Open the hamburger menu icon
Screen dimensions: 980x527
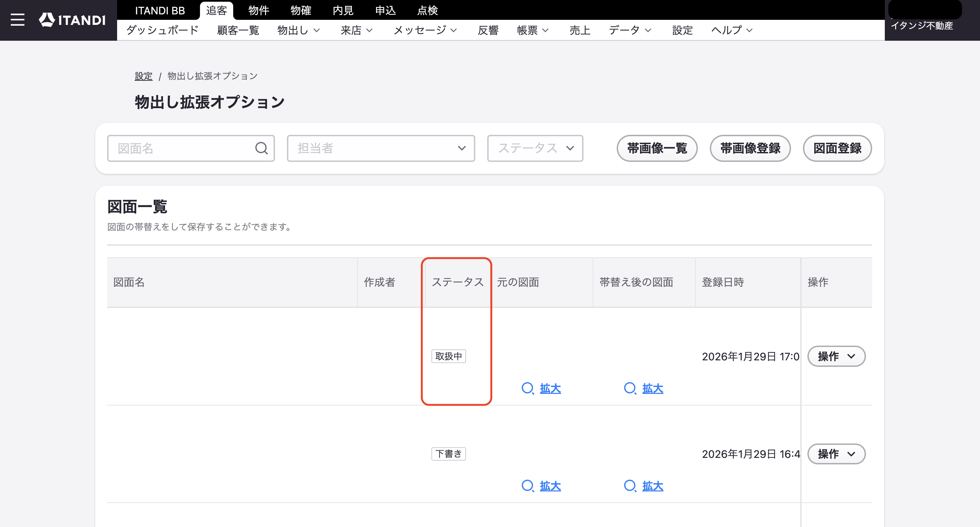[17, 20]
